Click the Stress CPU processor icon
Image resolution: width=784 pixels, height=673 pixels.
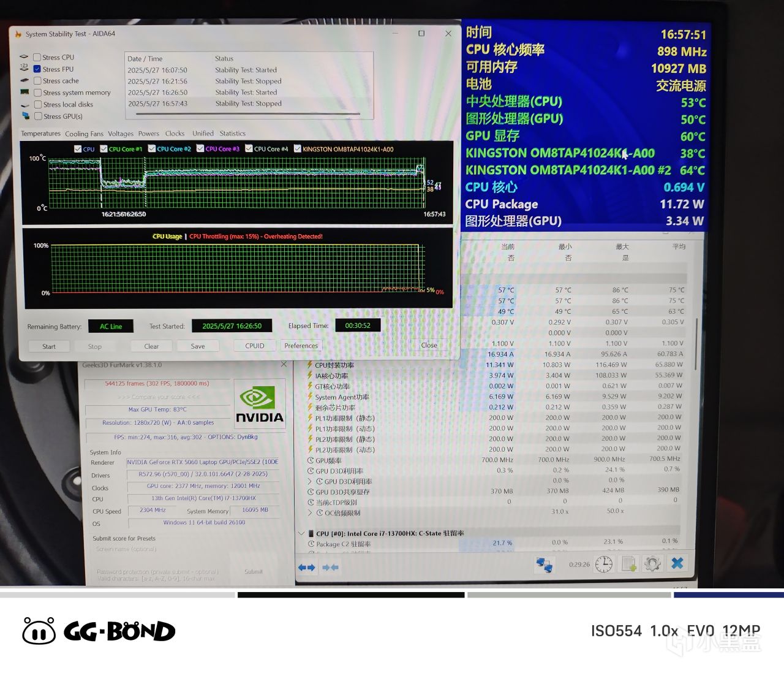click(x=24, y=57)
